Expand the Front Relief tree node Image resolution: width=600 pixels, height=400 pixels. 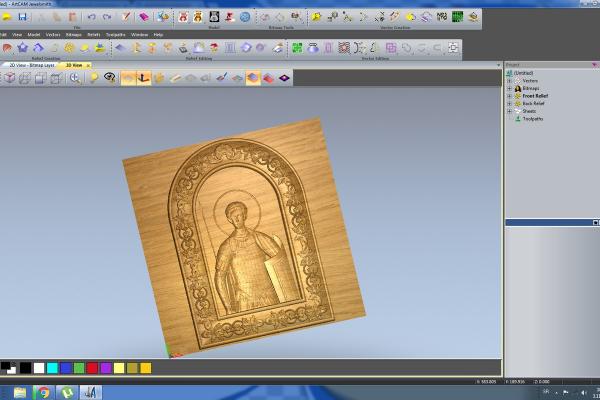point(509,96)
